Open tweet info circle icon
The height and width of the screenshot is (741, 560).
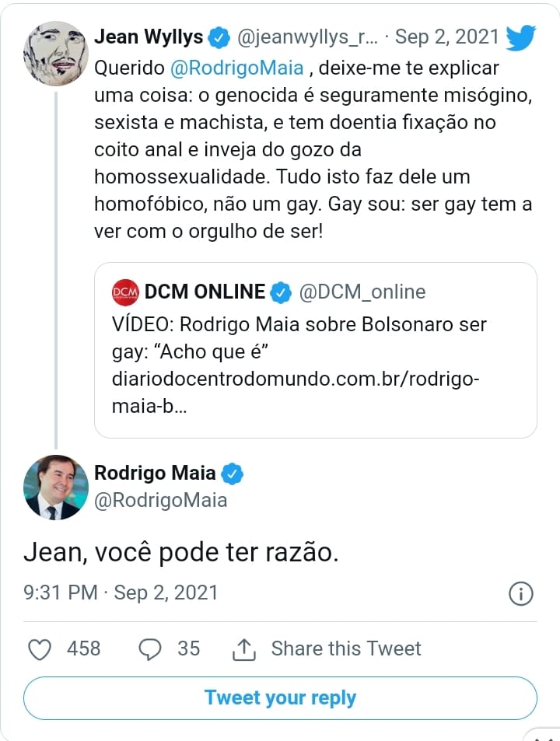click(x=520, y=593)
